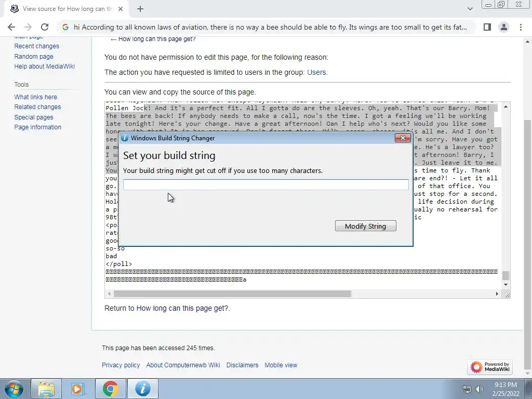532x399 pixels.
Task: Click the Build String Changer taskbar icon
Action: [x=143, y=389]
